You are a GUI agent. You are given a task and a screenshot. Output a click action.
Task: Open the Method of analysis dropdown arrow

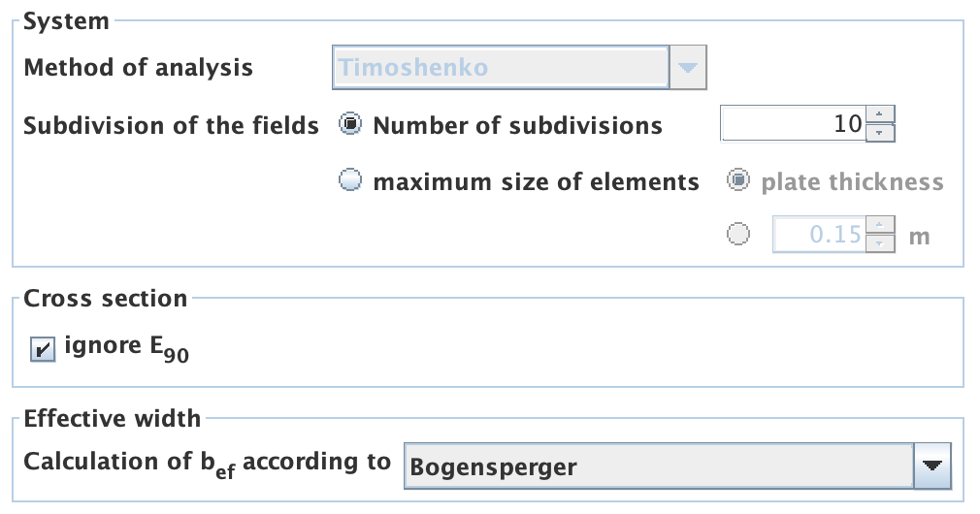coord(688,68)
